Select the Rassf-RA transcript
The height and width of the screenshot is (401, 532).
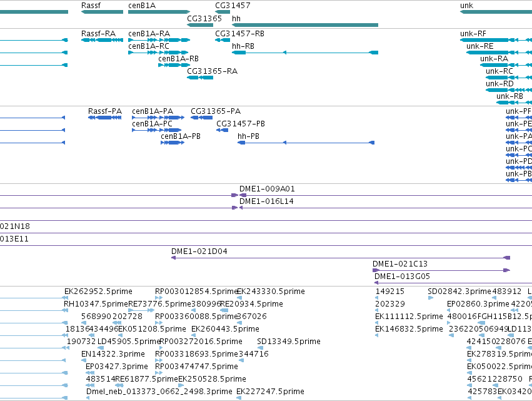(102, 40)
